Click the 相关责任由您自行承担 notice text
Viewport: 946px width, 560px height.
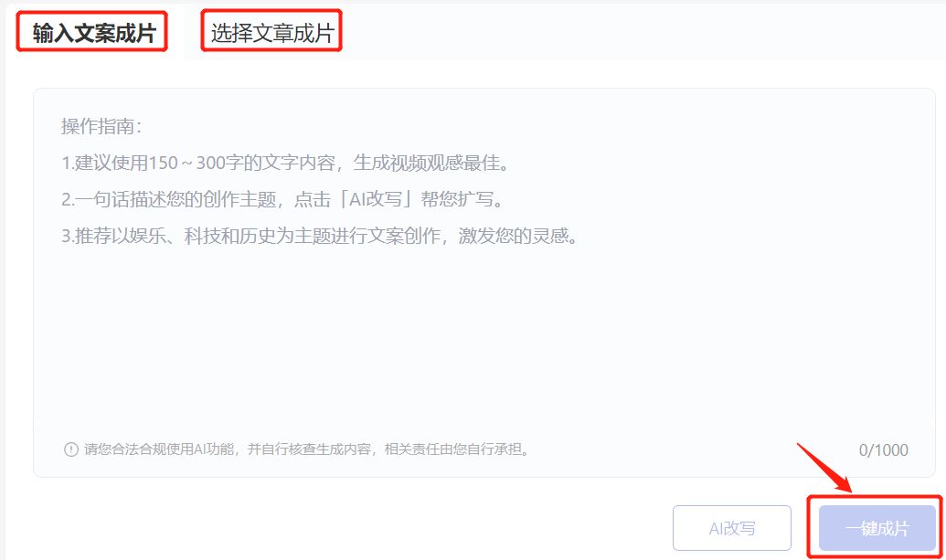pos(457,449)
